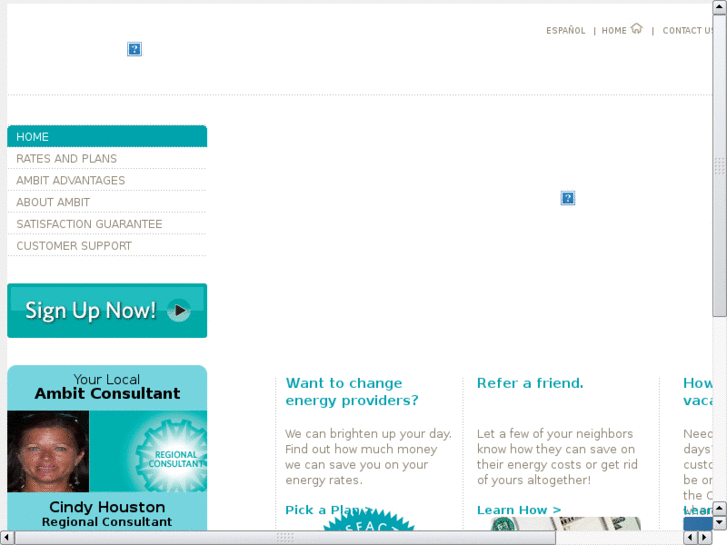
Task: Click the Your Local Ambit Consultant heading
Action: pyautogui.click(x=107, y=387)
